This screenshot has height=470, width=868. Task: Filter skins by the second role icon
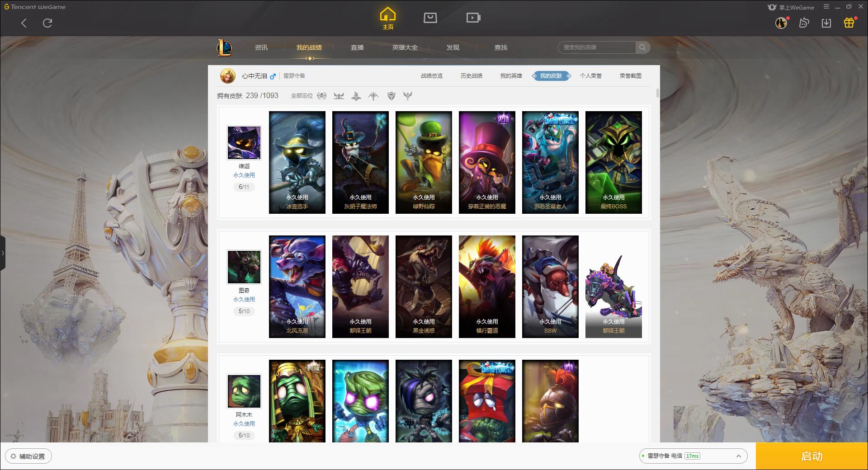(339, 96)
